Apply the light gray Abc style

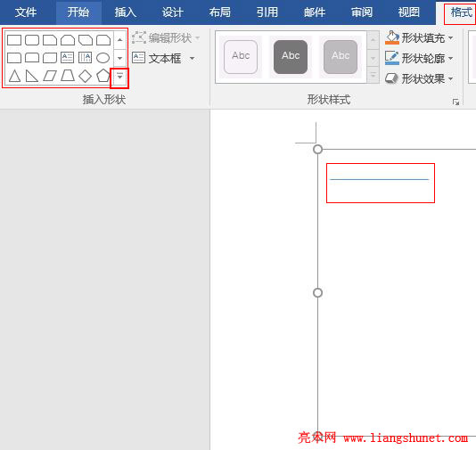tap(341, 57)
